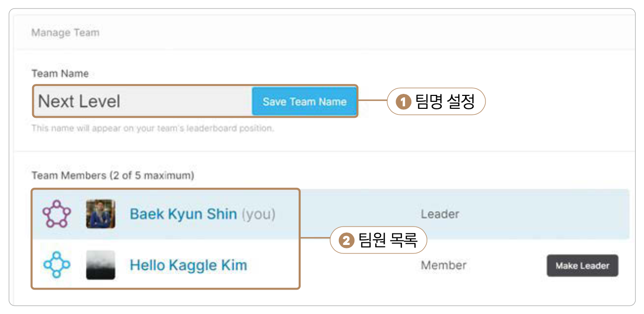Click the Manage Team header
This screenshot has height=314, width=644.
[x=65, y=33]
